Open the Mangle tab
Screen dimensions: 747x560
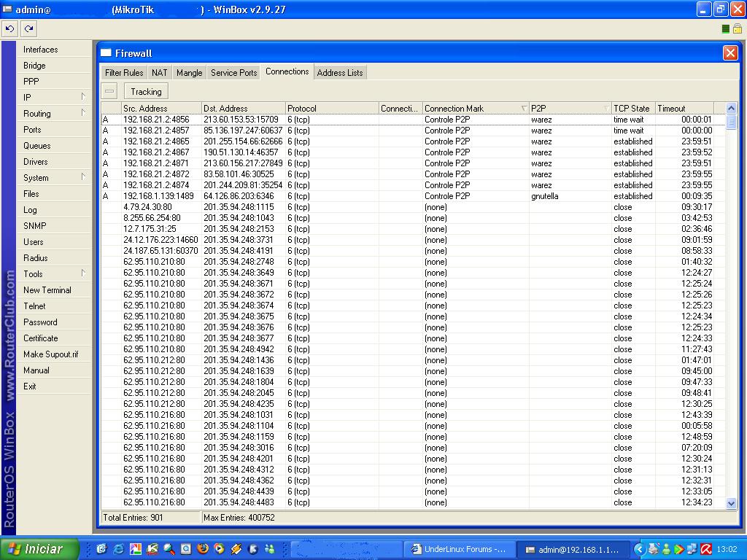pos(189,72)
